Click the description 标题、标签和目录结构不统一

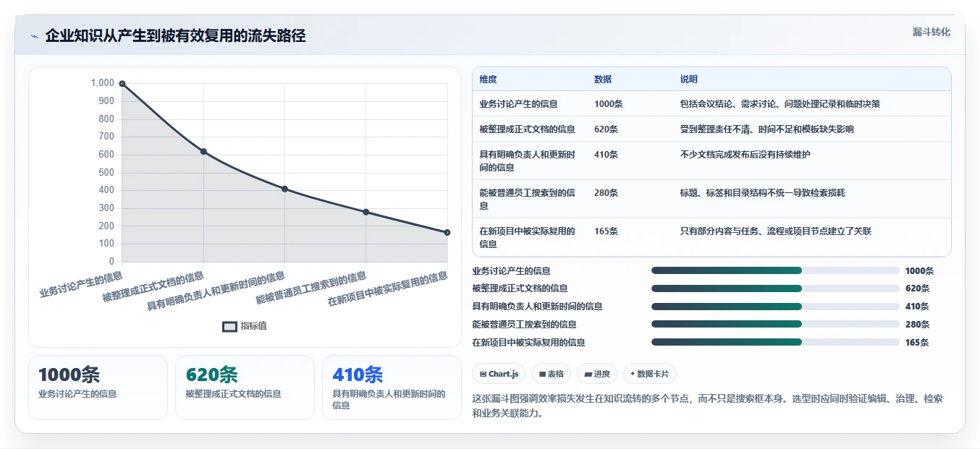click(x=762, y=193)
